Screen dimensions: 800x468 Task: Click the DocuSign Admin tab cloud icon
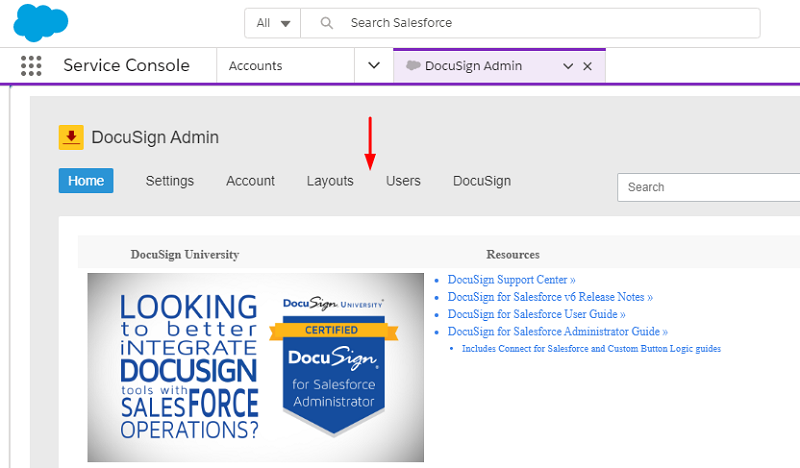[413, 66]
